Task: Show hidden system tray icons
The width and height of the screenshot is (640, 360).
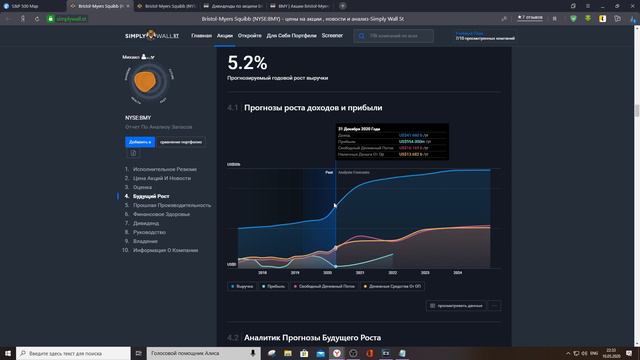Action: click(x=568, y=353)
